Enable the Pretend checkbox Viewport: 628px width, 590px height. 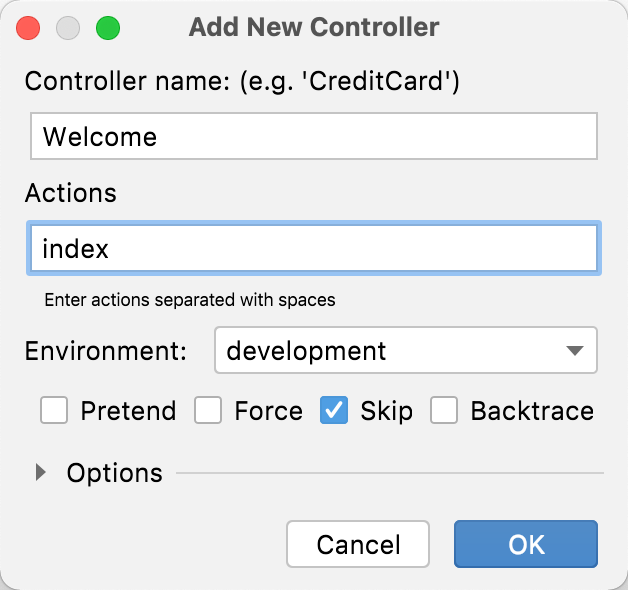pos(54,411)
